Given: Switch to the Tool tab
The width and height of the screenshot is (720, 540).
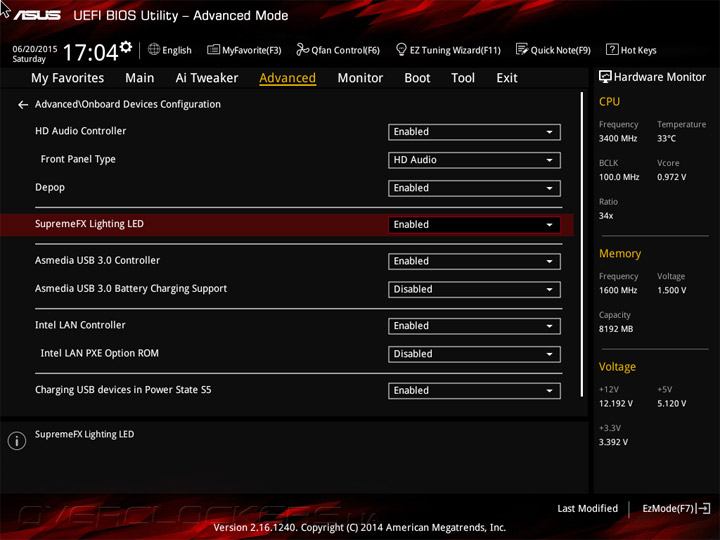Looking at the screenshot, I should pos(463,78).
